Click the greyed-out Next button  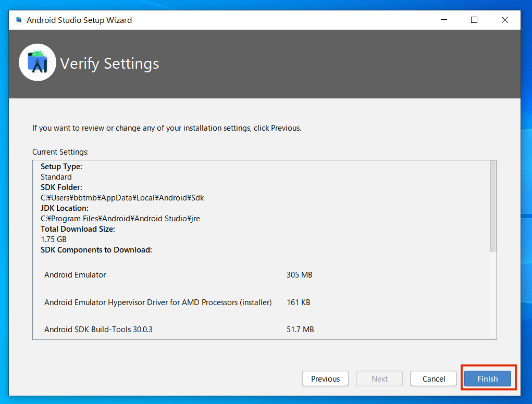tap(379, 378)
